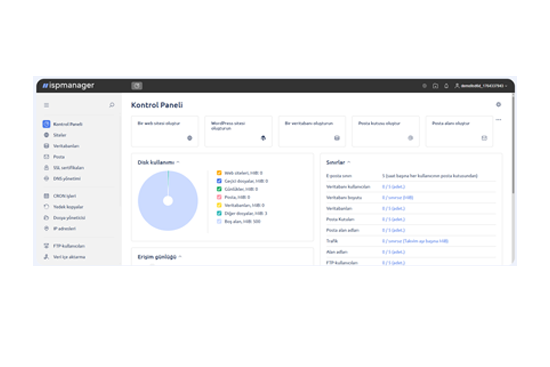This screenshot has height=367, width=550.
Task: Click the Bir web sitesi oluştur card
Action: click(x=165, y=131)
